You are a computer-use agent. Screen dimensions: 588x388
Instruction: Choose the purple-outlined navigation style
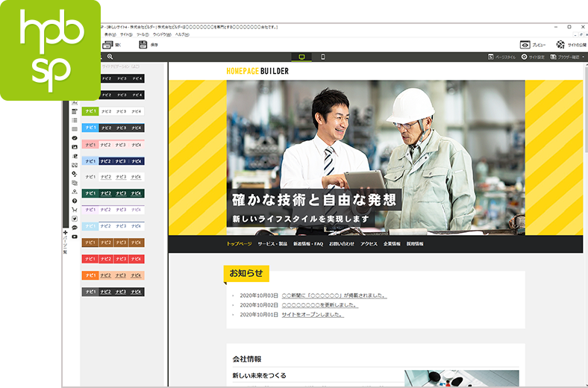pyautogui.click(x=113, y=210)
